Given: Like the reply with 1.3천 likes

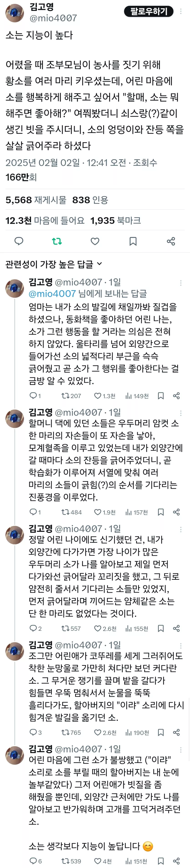Looking at the screenshot, I should 98,396.
